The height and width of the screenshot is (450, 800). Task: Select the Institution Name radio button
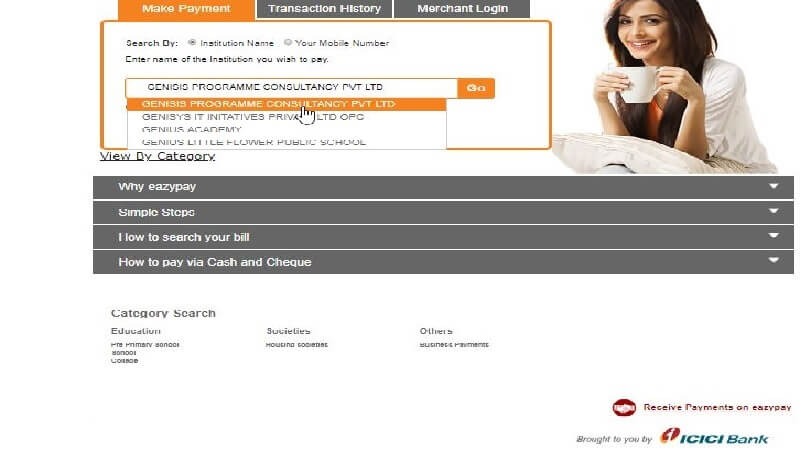point(192,43)
